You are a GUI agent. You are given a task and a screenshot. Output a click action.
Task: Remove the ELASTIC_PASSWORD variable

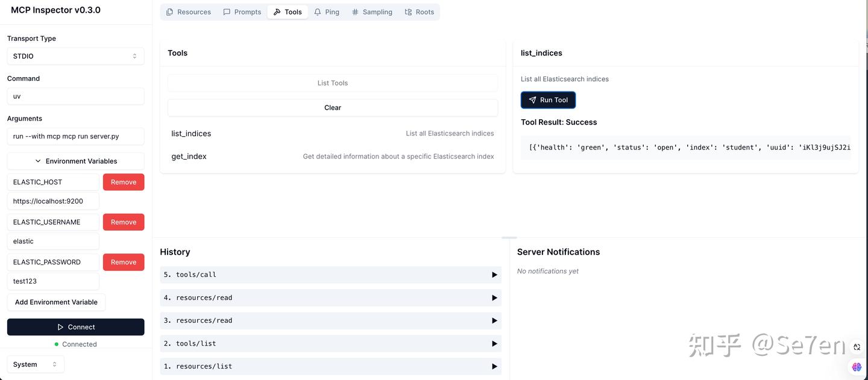pyautogui.click(x=123, y=261)
